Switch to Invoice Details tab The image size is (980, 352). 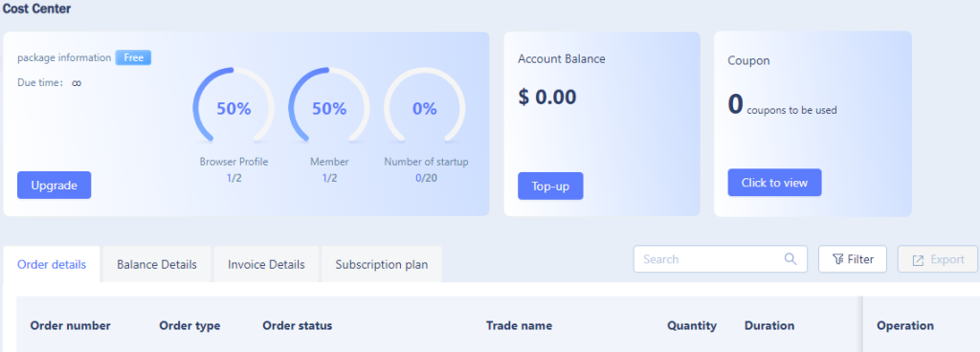point(266,264)
